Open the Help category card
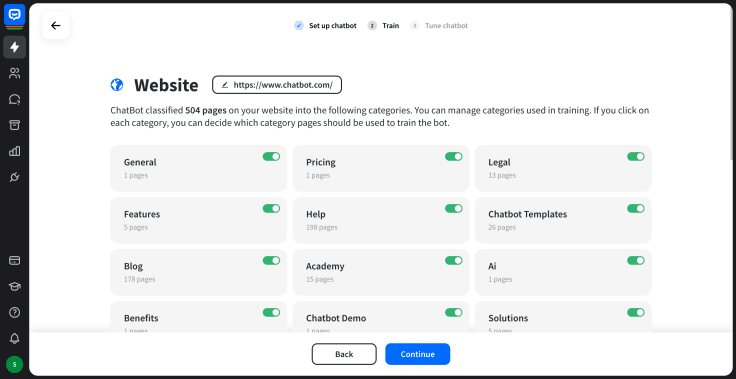736x379 pixels. [x=381, y=220]
